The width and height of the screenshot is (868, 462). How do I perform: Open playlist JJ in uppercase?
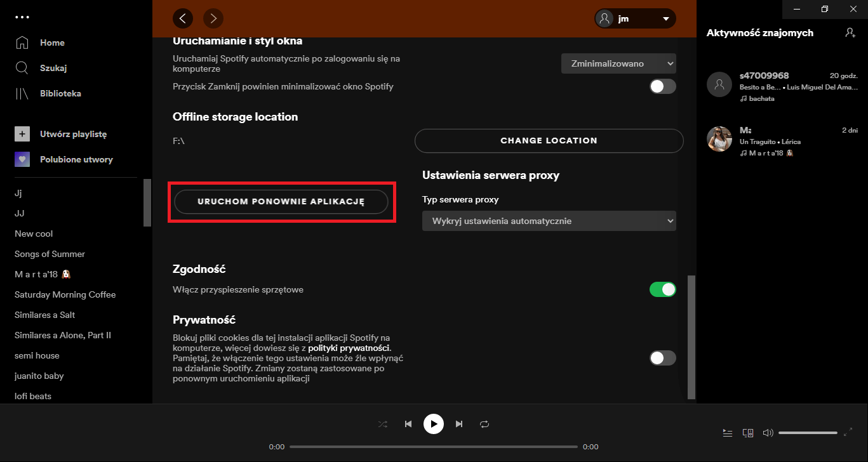(20, 213)
